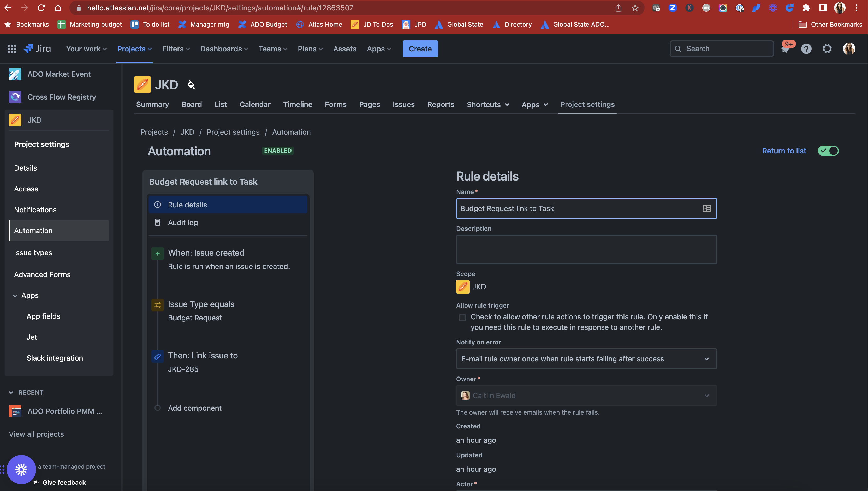Open the Owner Caitlin Ewald dropdown
This screenshot has width=868, height=491.
click(586, 396)
